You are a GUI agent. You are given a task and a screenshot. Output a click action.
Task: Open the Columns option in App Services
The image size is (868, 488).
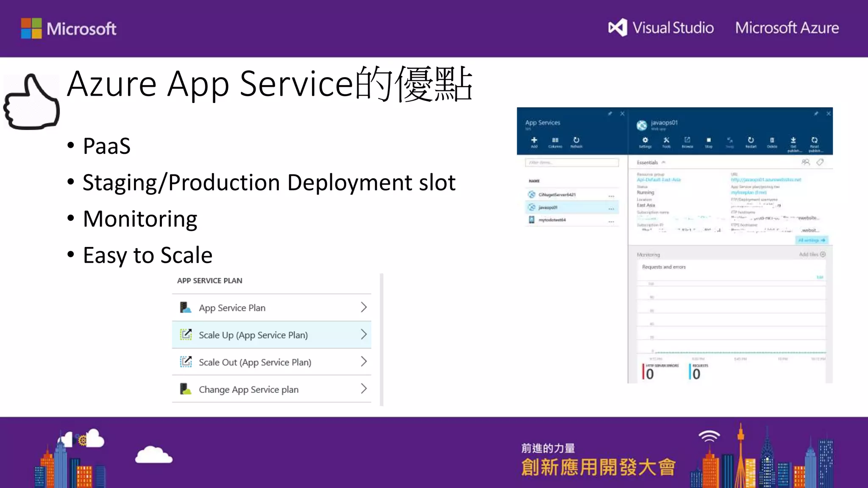pyautogui.click(x=555, y=142)
